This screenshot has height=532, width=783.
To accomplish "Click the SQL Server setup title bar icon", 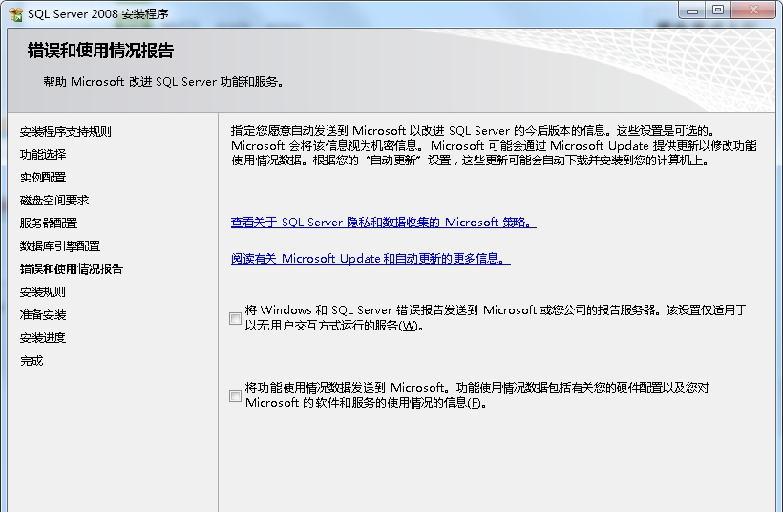I will click(x=15, y=14).
